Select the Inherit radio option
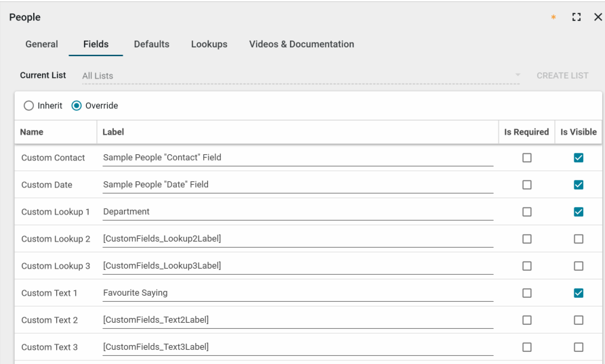The height and width of the screenshot is (364, 605). (28, 106)
